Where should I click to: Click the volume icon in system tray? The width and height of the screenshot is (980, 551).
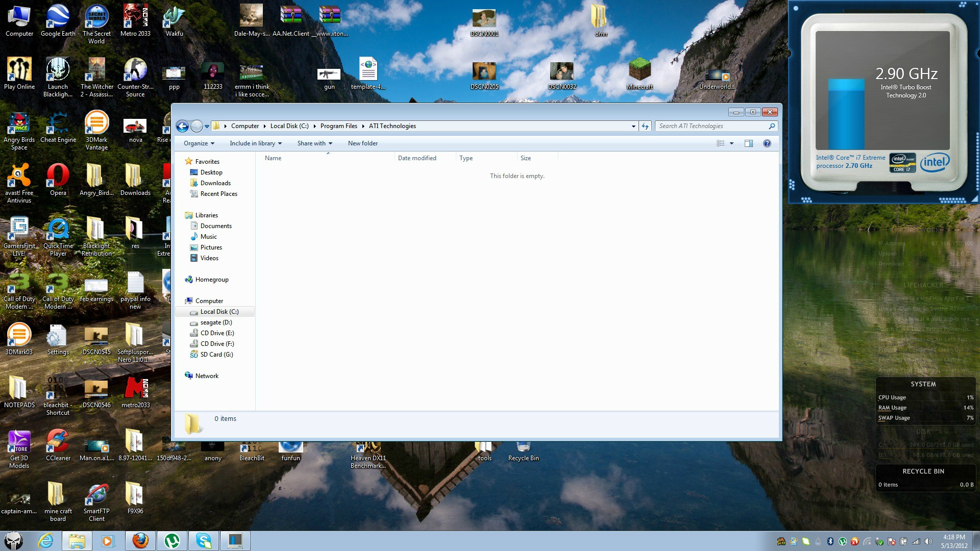(x=928, y=541)
